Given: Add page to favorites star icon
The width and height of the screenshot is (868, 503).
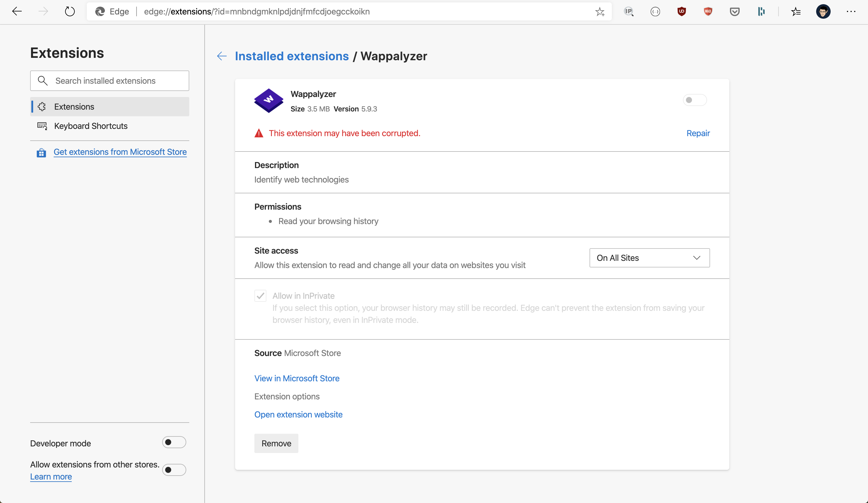Looking at the screenshot, I should 600,11.
